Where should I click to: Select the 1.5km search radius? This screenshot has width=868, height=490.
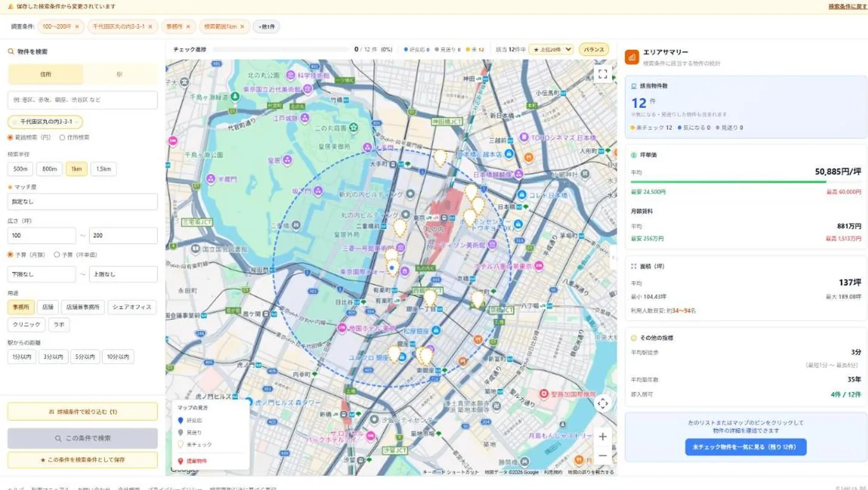(104, 169)
